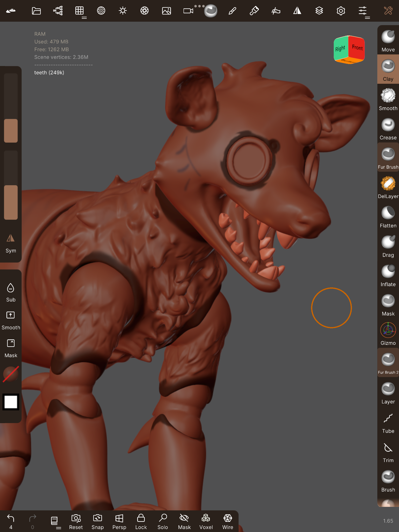Select the Flatten tool
The image size is (399, 532).
[388, 217]
